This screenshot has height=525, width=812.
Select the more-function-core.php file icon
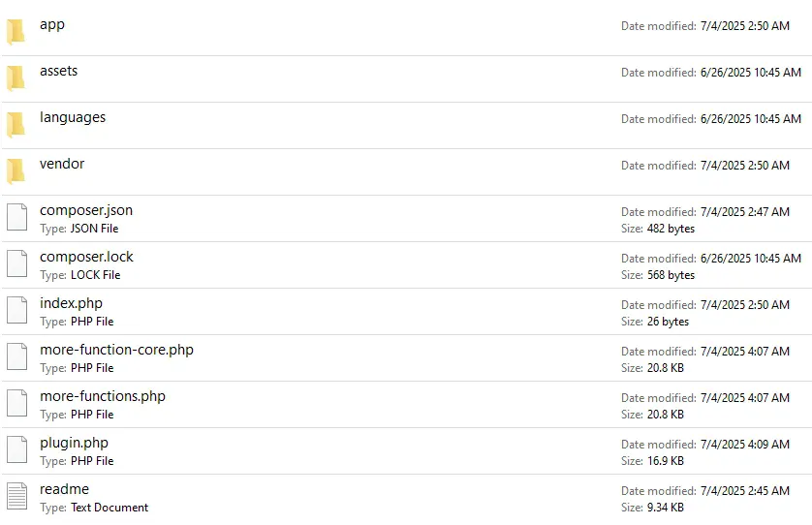click(x=16, y=356)
